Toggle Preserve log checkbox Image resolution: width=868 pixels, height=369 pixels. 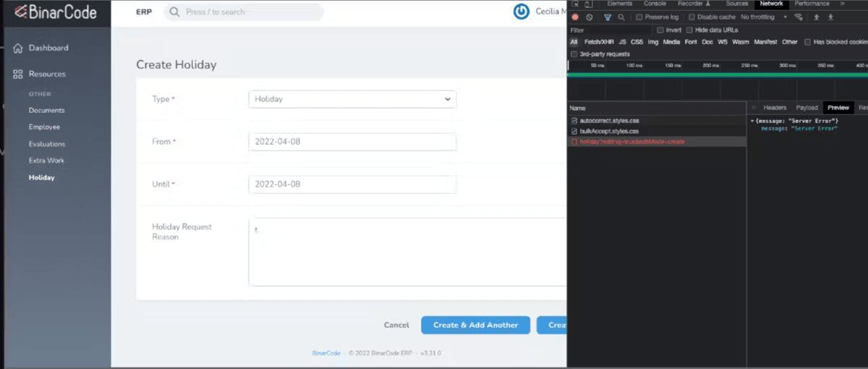pos(639,17)
